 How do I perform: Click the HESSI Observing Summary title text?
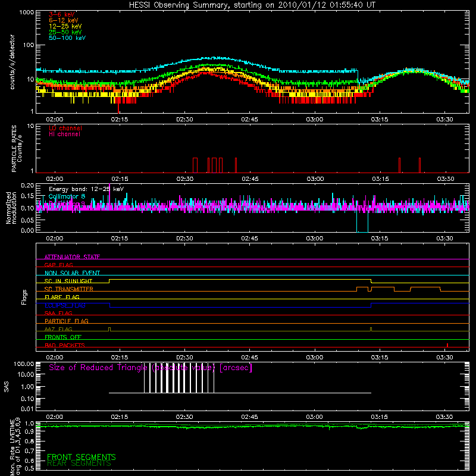tap(252, 5)
